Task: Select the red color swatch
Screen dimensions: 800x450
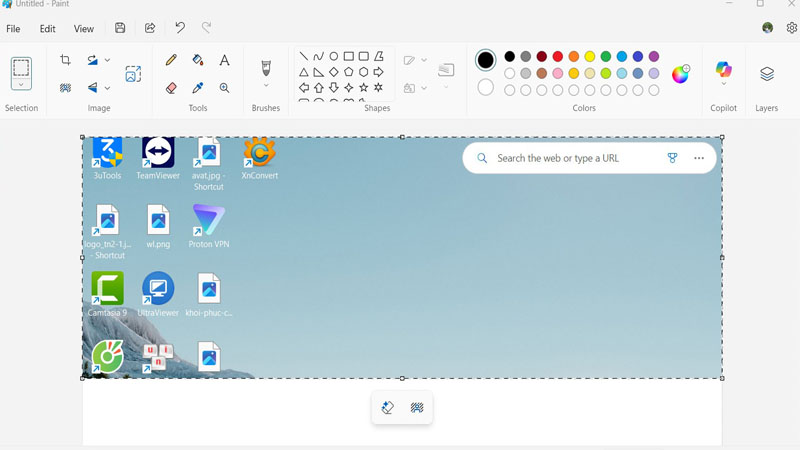Action: pyautogui.click(x=558, y=57)
